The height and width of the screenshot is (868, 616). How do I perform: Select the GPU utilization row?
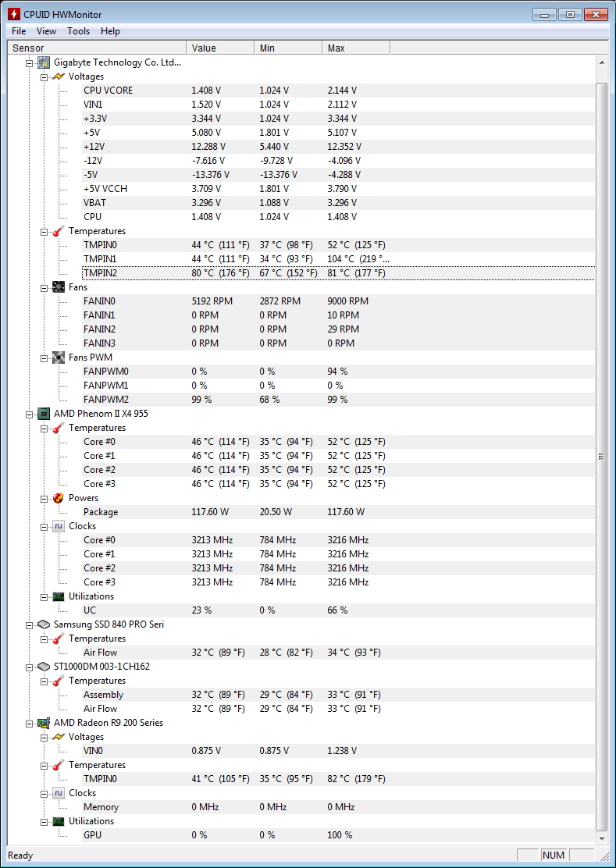(x=338, y=835)
